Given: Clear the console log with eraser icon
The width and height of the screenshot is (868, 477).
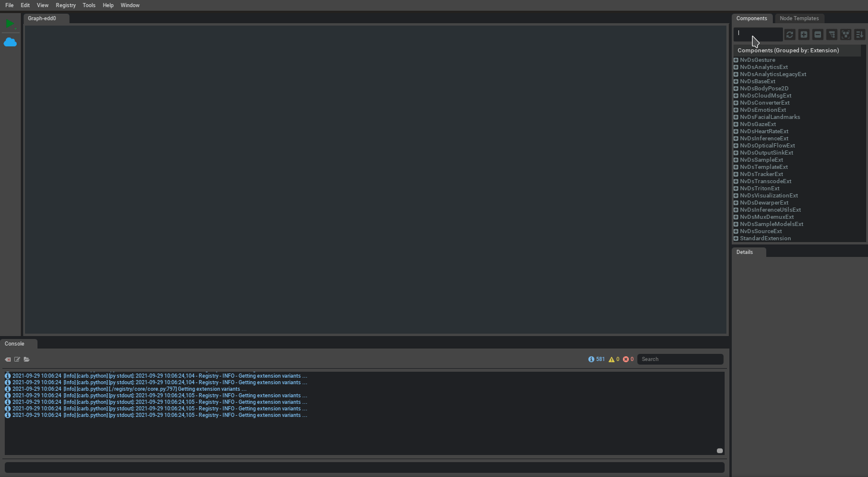Looking at the screenshot, I should pyautogui.click(x=8, y=359).
